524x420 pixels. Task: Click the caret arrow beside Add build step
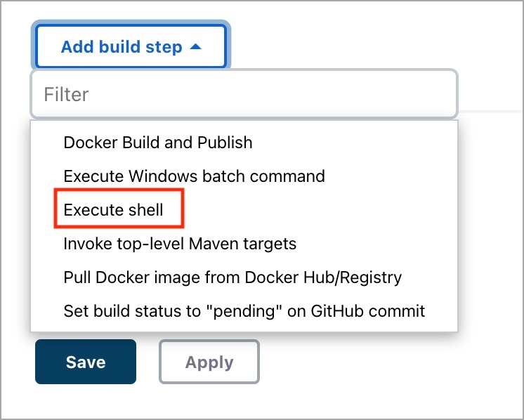(x=195, y=47)
